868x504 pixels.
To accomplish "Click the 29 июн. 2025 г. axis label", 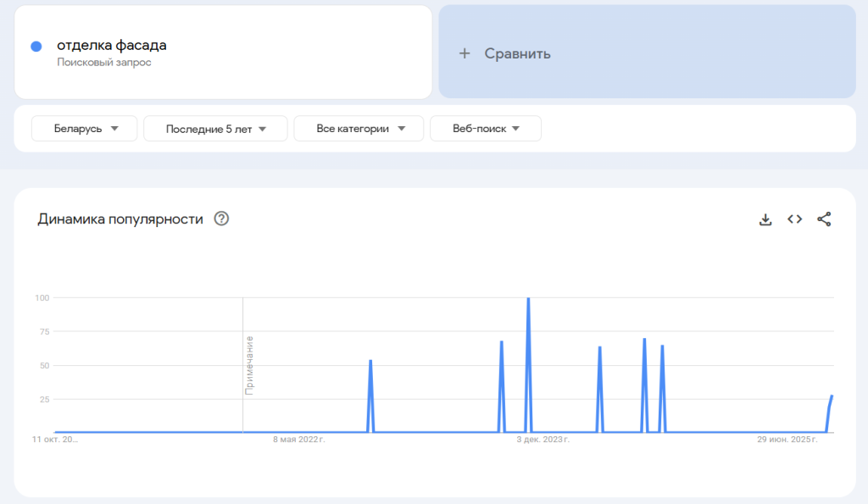I will click(787, 440).
